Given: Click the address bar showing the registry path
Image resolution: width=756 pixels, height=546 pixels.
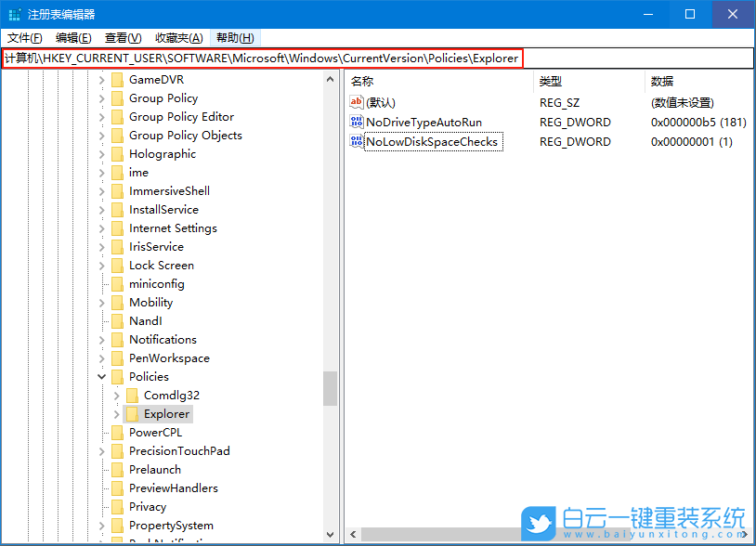Looking at the screenshot, I should [279, 58].
